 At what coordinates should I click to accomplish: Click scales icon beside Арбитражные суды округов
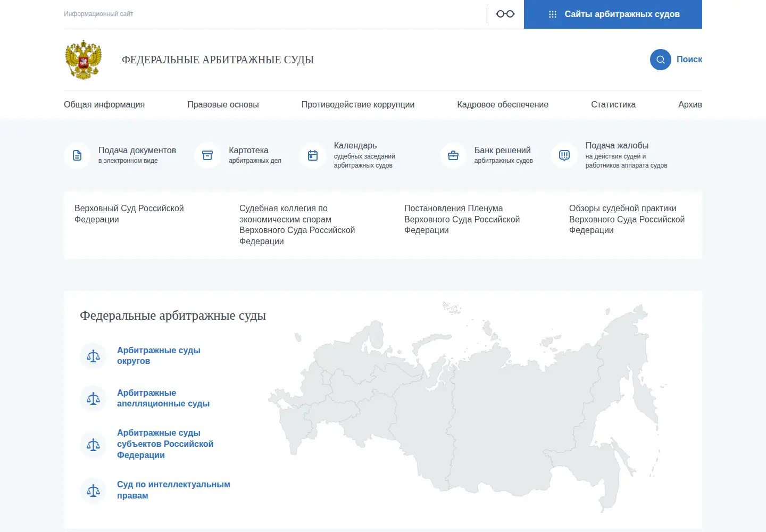click(93, 356)
